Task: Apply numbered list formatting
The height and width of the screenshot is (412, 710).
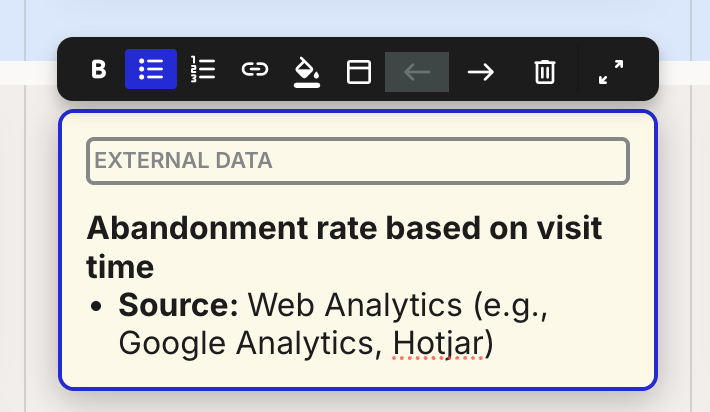Action: [203, 70]
